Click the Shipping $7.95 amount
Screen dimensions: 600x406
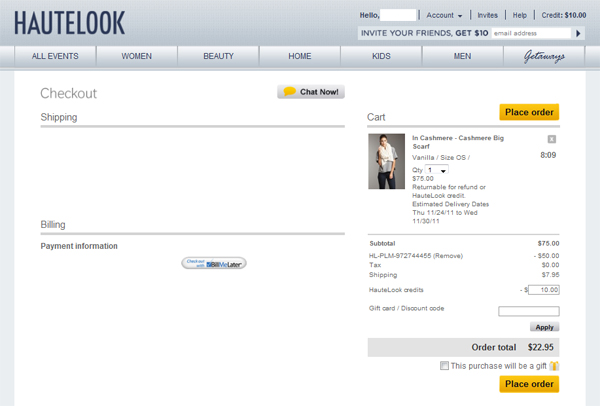(x=551, y=275)
